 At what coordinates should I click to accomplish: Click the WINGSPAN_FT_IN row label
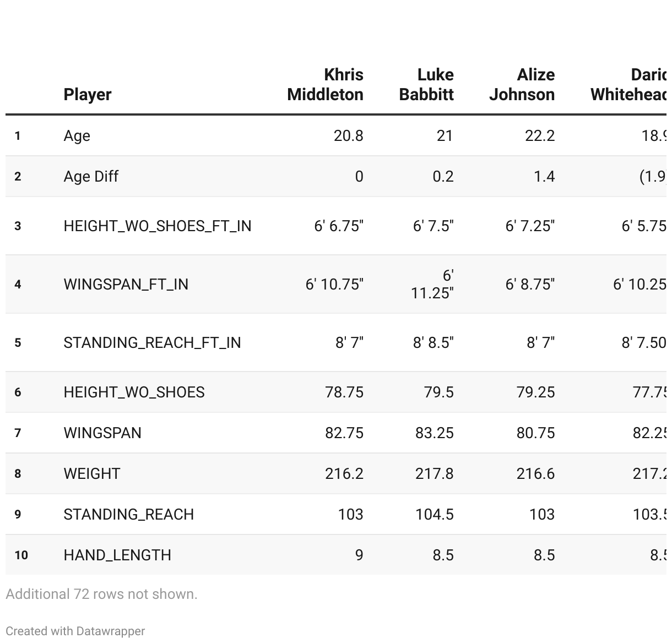tap(126, 284)
